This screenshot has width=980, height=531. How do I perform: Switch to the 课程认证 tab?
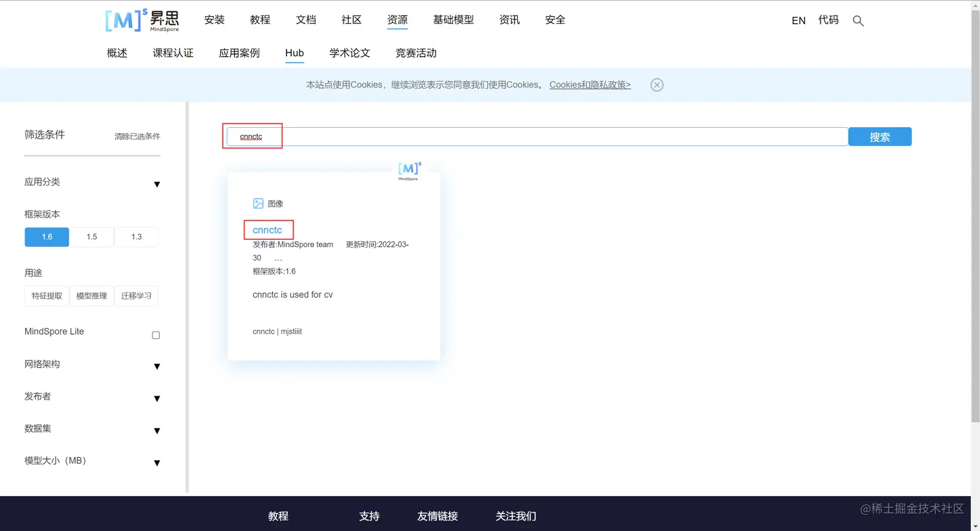point(173,53)
